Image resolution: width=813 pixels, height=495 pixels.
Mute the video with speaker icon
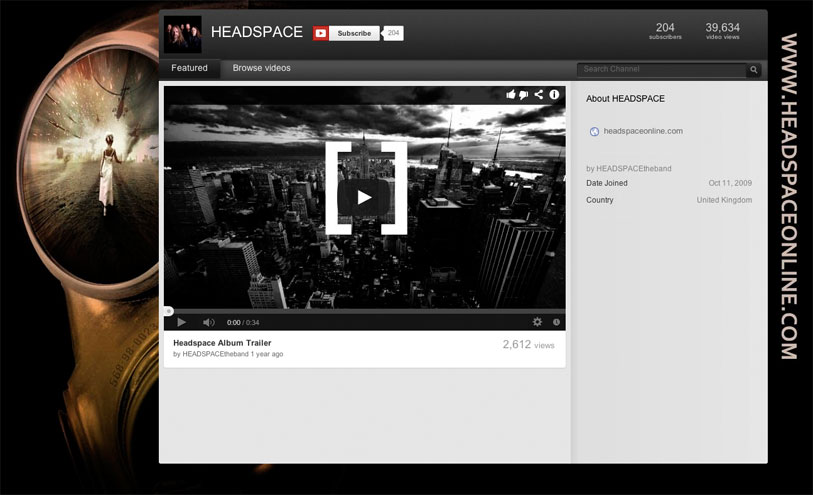(208, 322)
